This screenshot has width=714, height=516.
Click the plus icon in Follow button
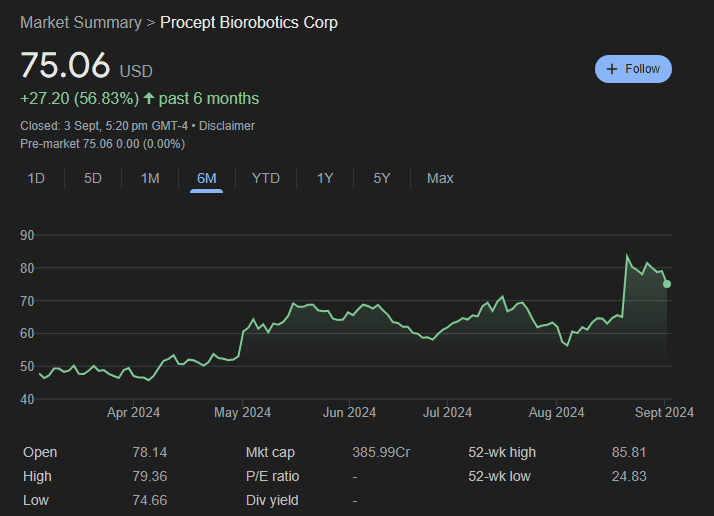(x=612, y=69)
